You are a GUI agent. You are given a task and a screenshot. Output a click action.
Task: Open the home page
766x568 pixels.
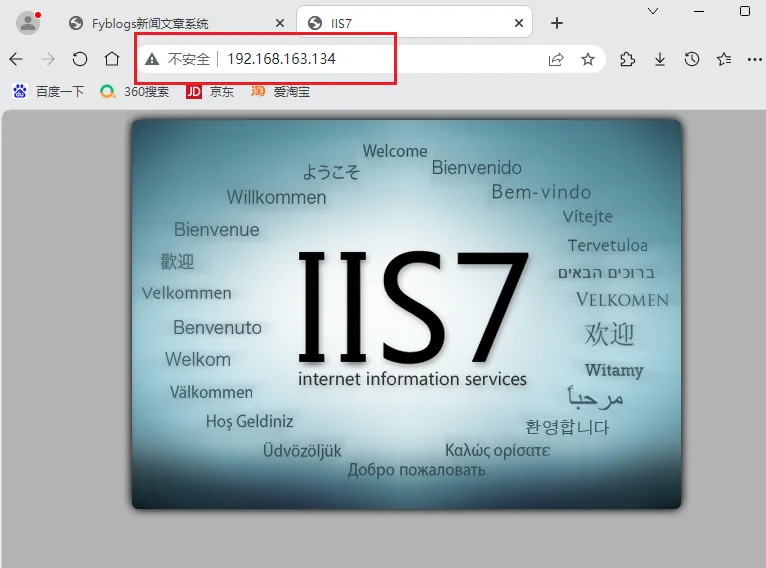tap(112, 59)
